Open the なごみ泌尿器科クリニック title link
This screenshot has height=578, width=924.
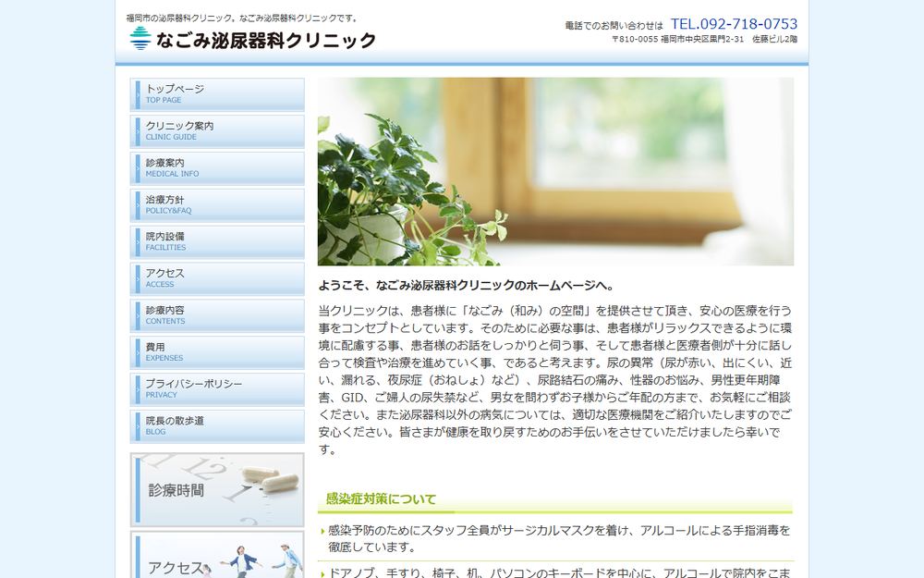coord(266,40)
